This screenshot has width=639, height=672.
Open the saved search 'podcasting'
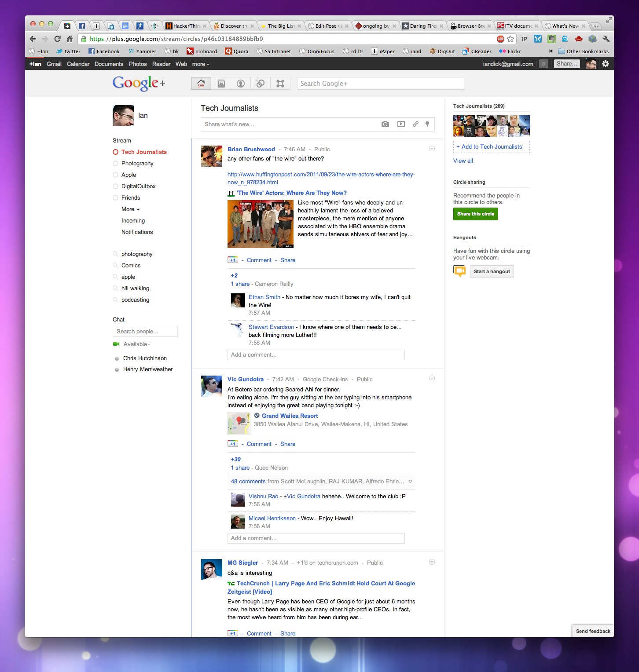coord(135,300)
